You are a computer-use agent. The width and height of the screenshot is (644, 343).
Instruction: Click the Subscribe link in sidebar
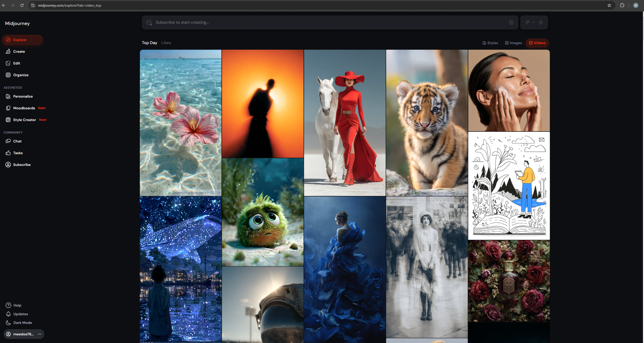click(22, 165)
